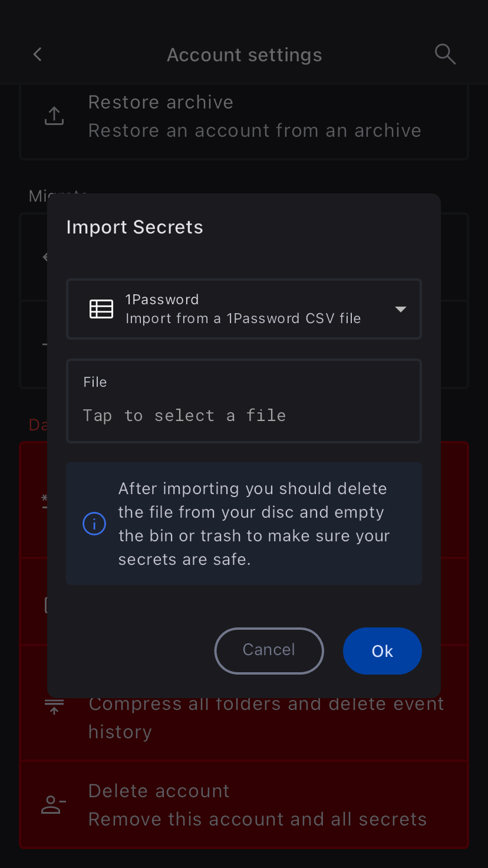Screen dimensions: 488x868
Task: Click the blue info circle icon
Action: click(x=94, y=524)
